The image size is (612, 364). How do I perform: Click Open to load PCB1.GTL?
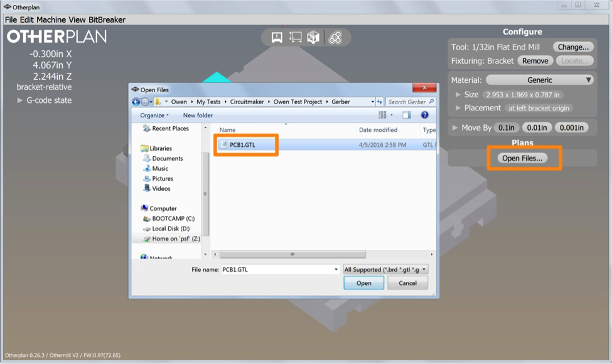click(364, 283)
